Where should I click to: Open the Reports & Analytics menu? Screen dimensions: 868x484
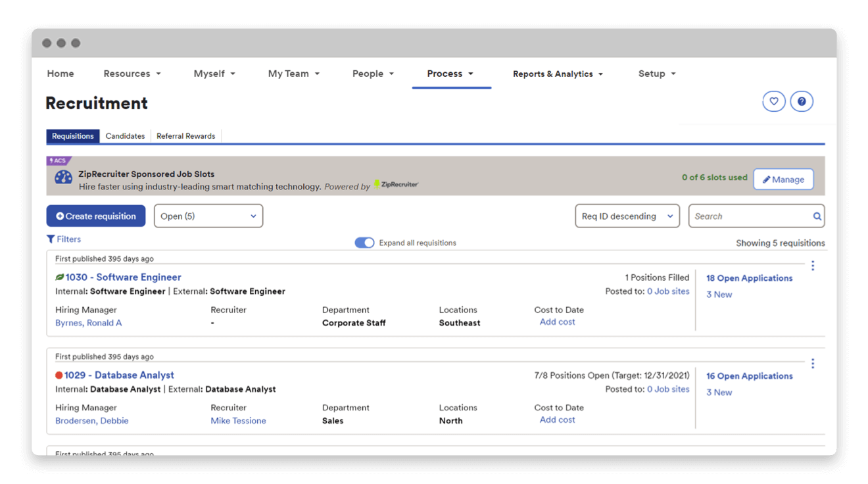click(x=558, y=74)
